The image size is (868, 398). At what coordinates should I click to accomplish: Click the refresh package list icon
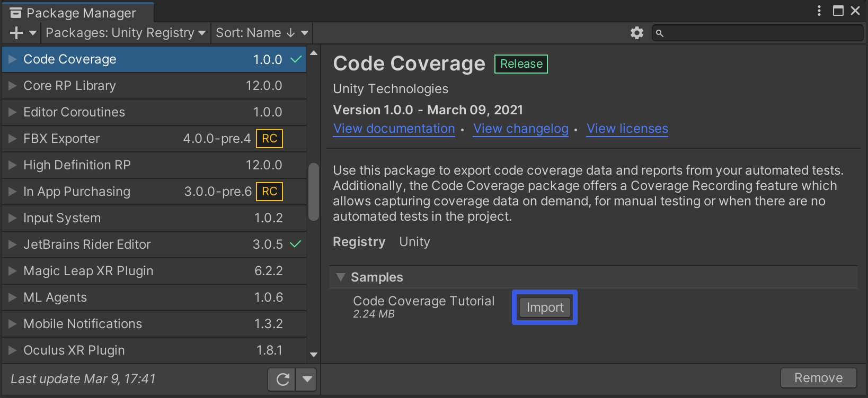tap(282, 379)
